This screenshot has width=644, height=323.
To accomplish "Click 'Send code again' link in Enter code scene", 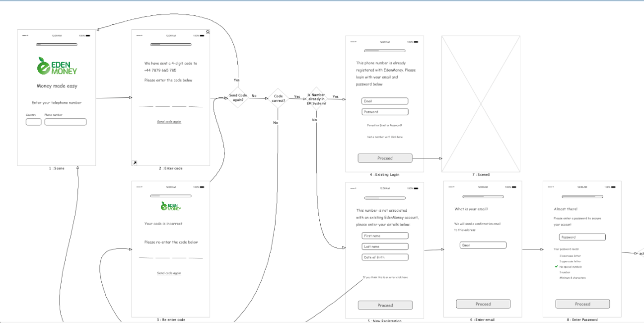I will tap(169, 122).
